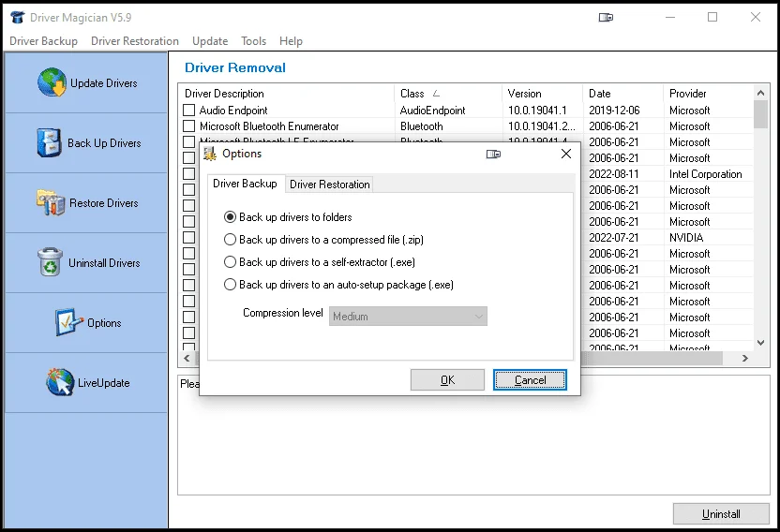The width and height of the screenshot is (780, 532).
Task: Select Back up drivers to a self-extractor
Action: pos(231,262)
